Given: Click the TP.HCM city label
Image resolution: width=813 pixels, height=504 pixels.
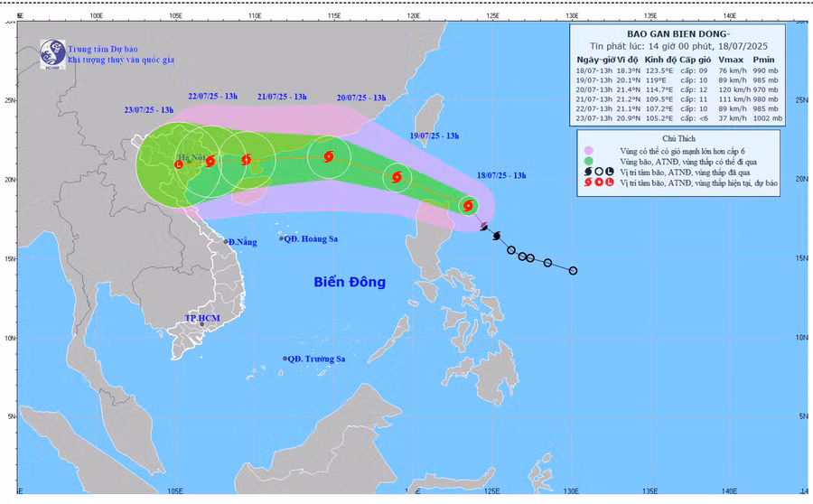Looking at the screenshot, I should pyautogui.click(x=202, y=318).
